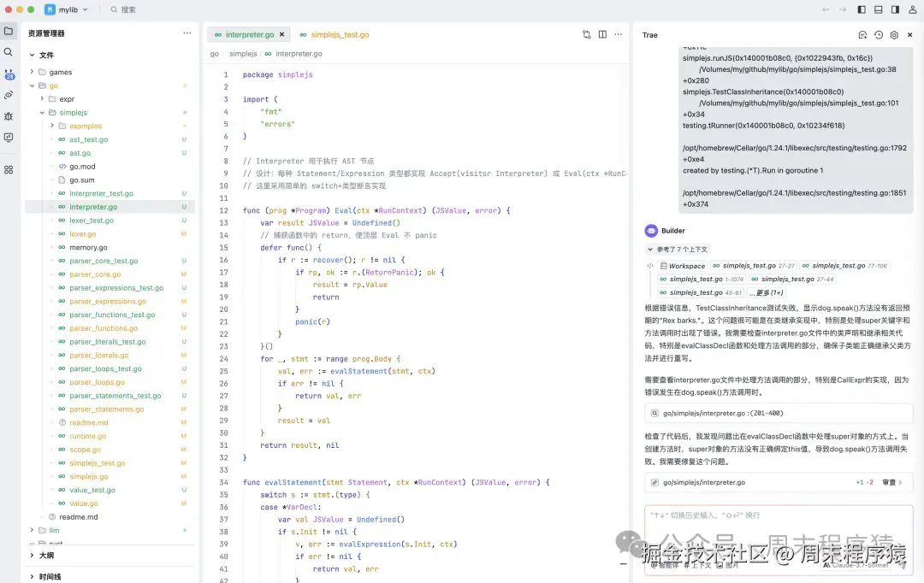Viewport: 924px width, 583px height.
Task: Click the open changes icon in the editor toolbar
Action: [x=586, y=35]
